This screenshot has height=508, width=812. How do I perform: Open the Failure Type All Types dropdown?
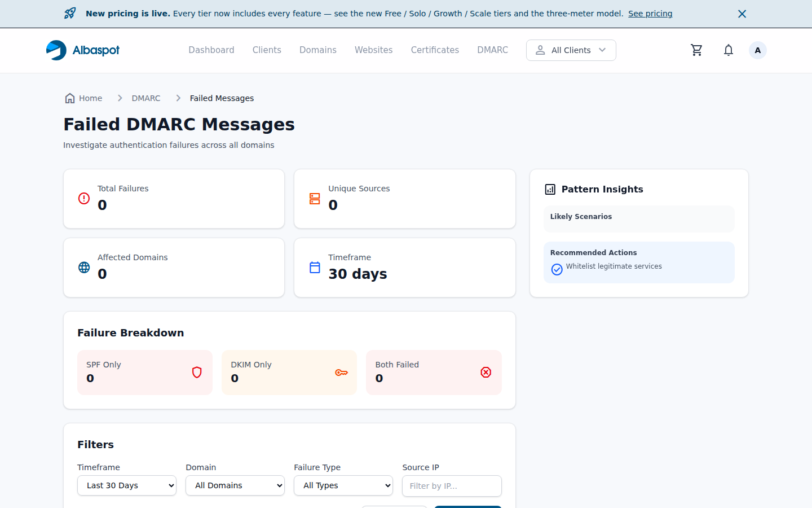(x=343, y=485)
